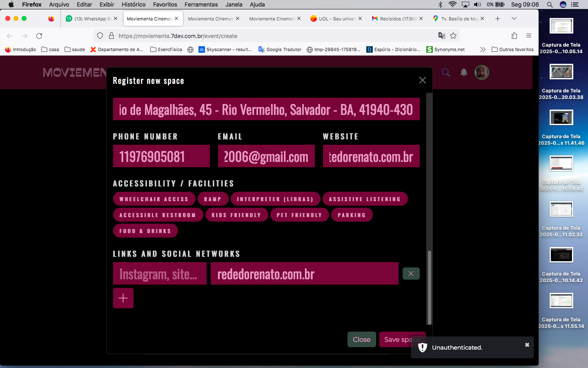Toggle the Wheelchair Access facility
This screenshot has width=588, height=368.
(x=154, y=199)
